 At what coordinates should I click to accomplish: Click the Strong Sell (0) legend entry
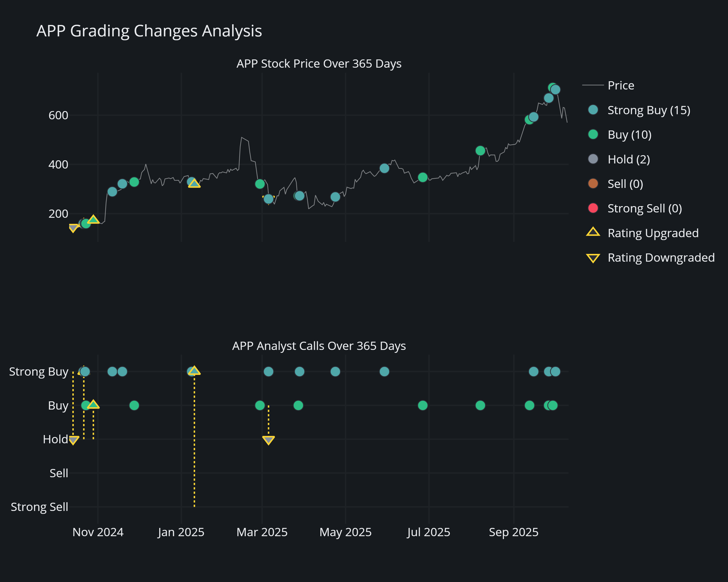pyautogui.click(x=644, y=209)
